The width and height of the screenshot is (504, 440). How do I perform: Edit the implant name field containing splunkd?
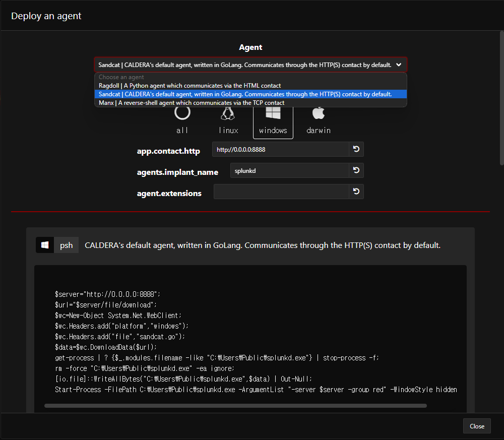click(290, 171)
